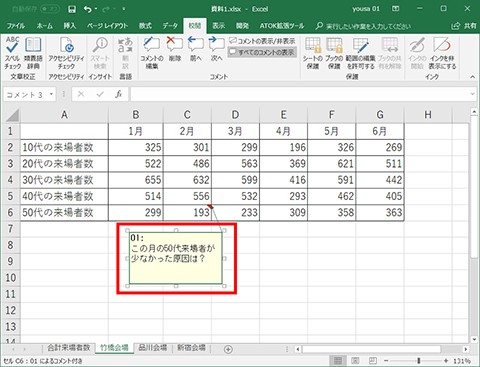Open ribbon display options button
This screenshot has height=367, width=480.
click(396, 9)
